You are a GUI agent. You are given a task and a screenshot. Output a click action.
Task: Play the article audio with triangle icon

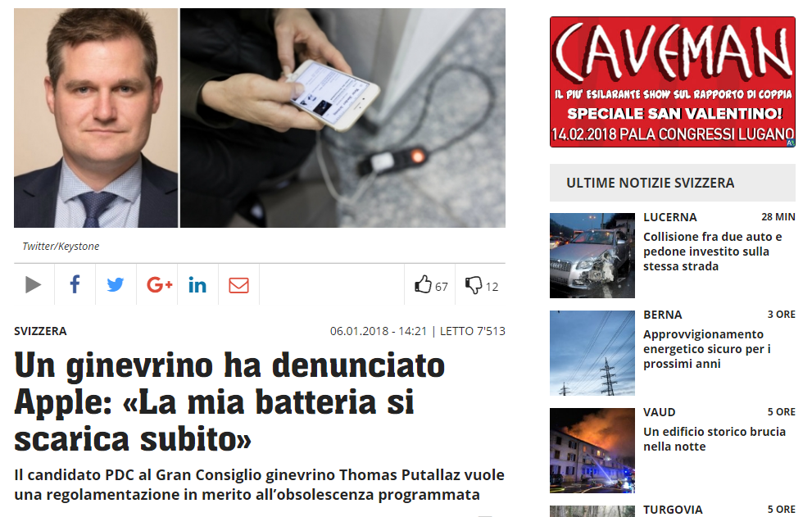(33, 284)
